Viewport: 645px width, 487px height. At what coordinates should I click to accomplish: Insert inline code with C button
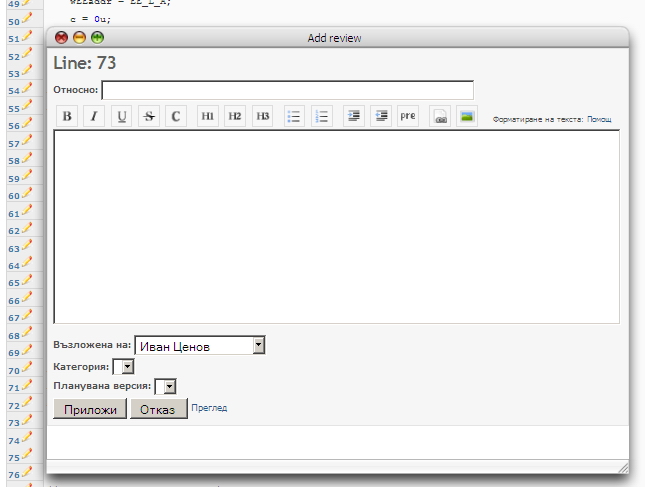click(176, 116)
